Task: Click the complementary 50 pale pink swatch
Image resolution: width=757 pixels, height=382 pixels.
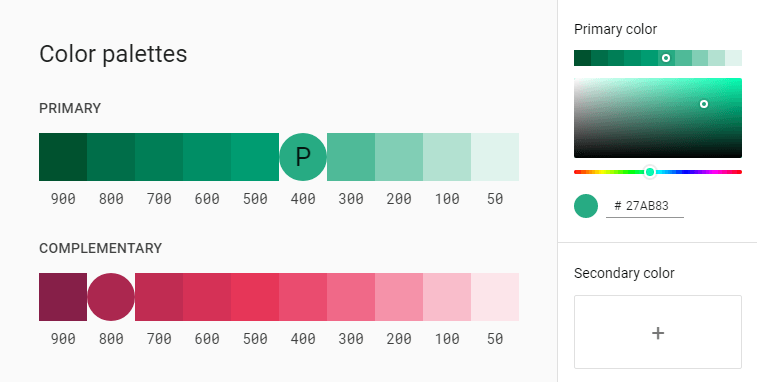Action: pos(495,297)
